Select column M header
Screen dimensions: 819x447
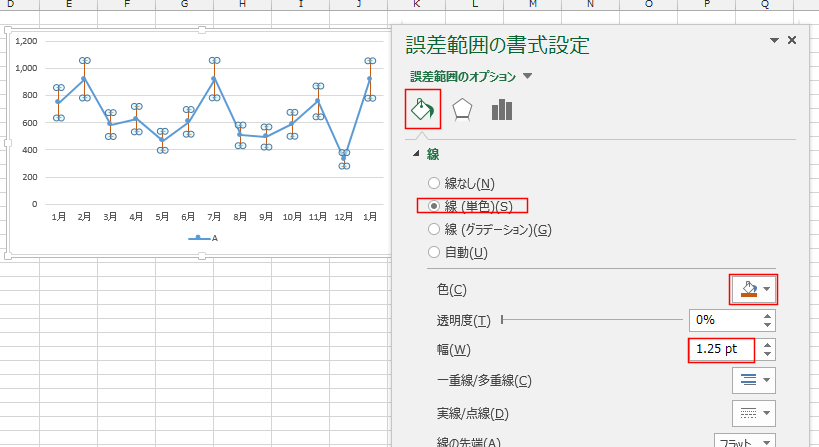533,4
